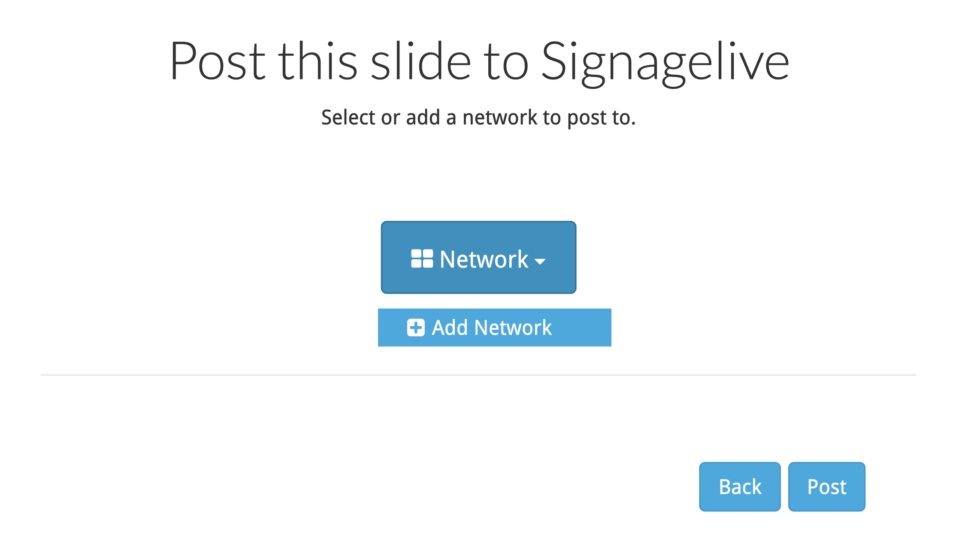Click the "Post this slide to Signagelive" heading
Viewport: 980px width, 553px height.
[x=479, y=61]
